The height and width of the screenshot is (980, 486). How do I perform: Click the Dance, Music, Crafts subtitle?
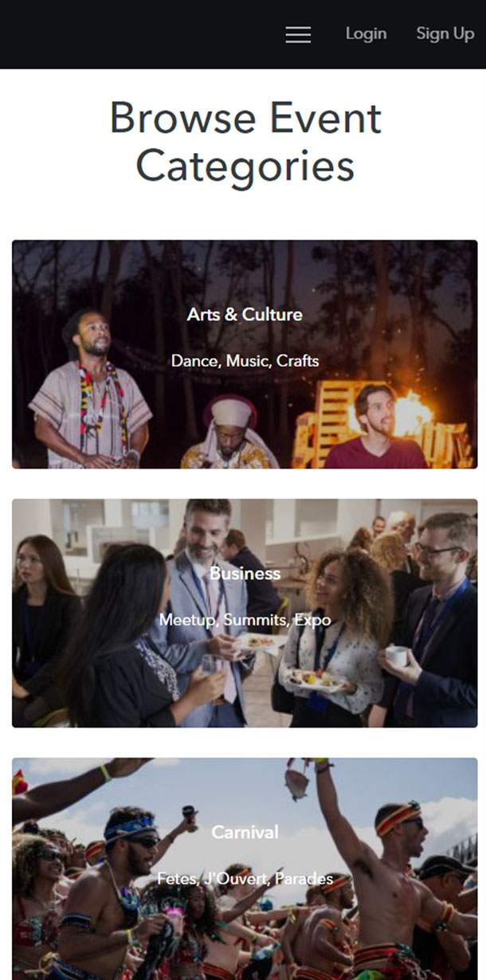pos(245,361)
